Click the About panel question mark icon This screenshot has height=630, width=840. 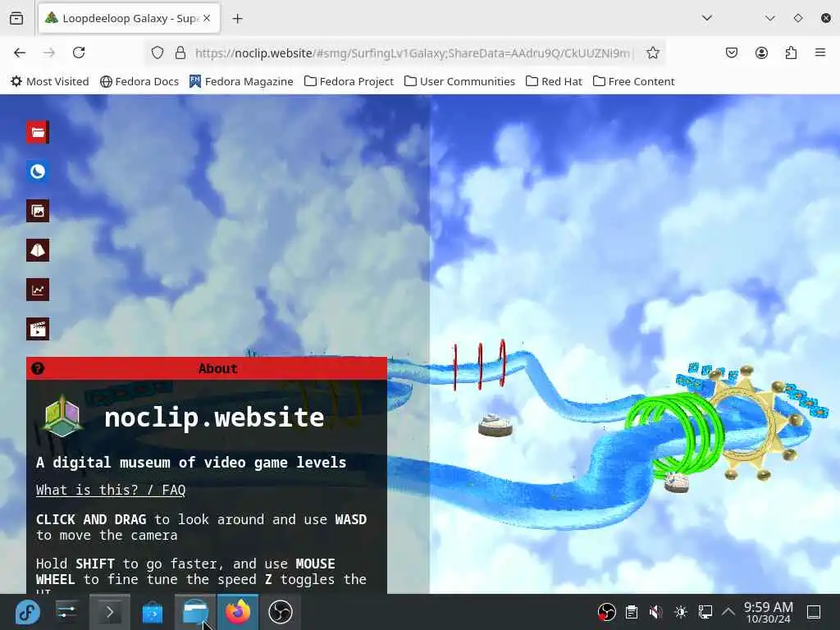pyautogui.click(x=38, y=368)
